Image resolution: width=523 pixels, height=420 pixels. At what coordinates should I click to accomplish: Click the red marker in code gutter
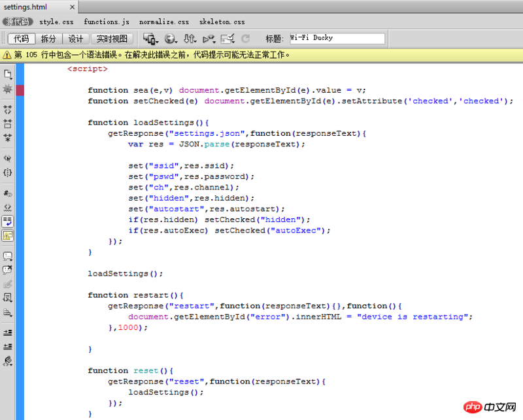click(x=20, y=90)
